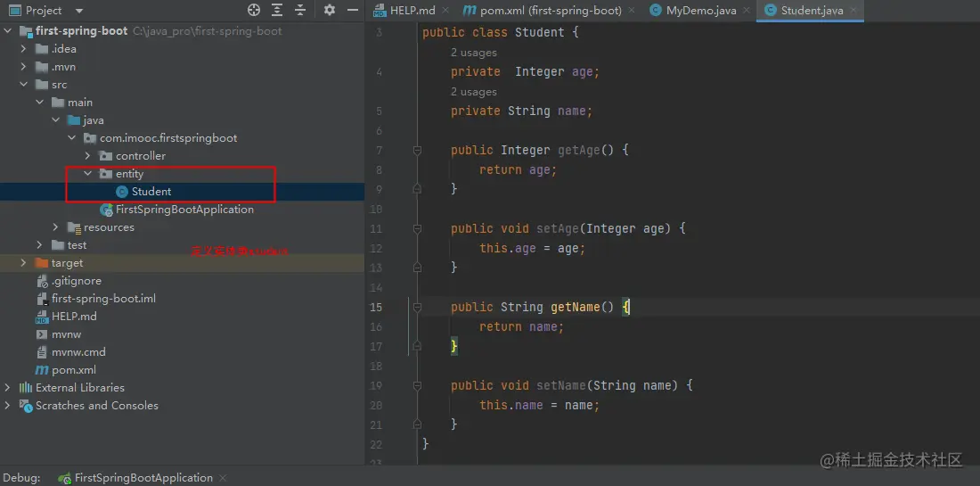Expand the .idea folder
The width and height of the screenshot is (980, 486).
click(x=24, y=49)
